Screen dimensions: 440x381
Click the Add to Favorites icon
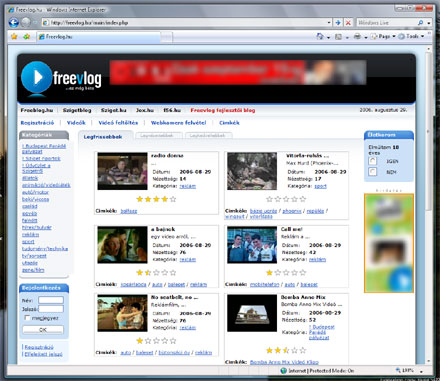[27, 36]
